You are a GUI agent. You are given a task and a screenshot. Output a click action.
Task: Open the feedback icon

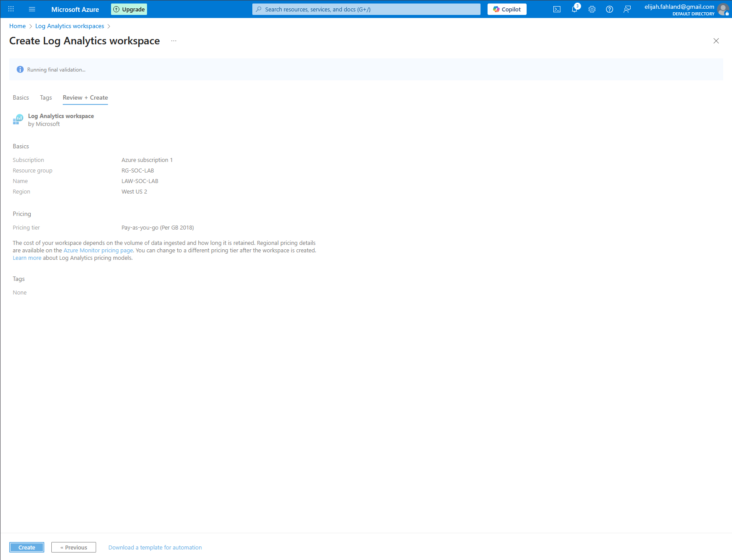coord(627,9)
